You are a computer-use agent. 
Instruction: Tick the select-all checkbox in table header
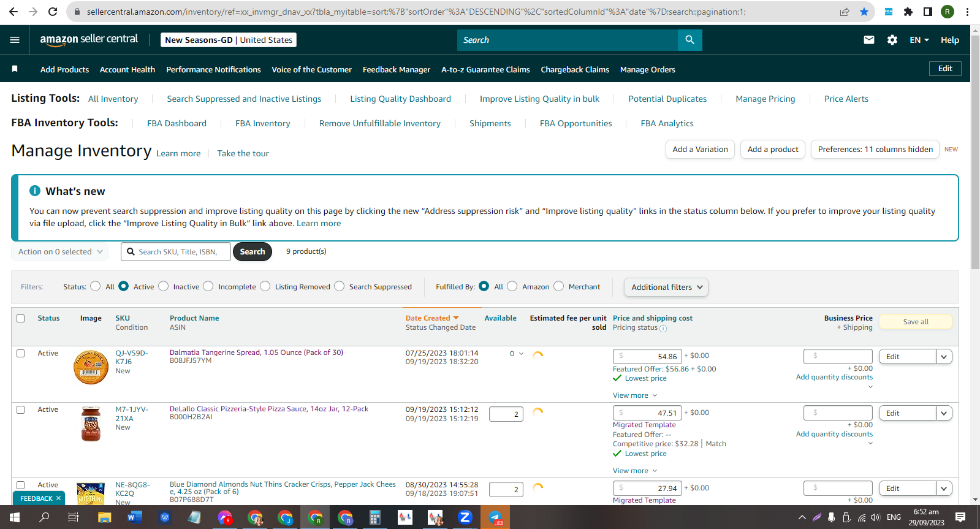coord(21,319)
